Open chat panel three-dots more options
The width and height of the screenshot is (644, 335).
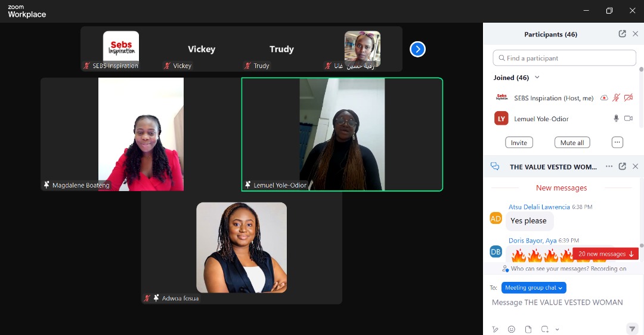[x=609, y=167]
